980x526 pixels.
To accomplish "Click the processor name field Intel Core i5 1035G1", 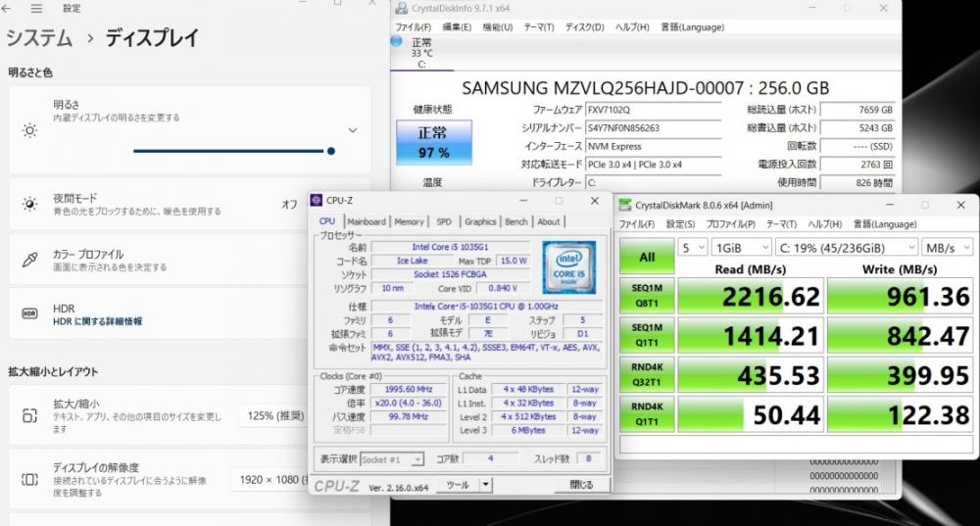I will click(450, 248).
